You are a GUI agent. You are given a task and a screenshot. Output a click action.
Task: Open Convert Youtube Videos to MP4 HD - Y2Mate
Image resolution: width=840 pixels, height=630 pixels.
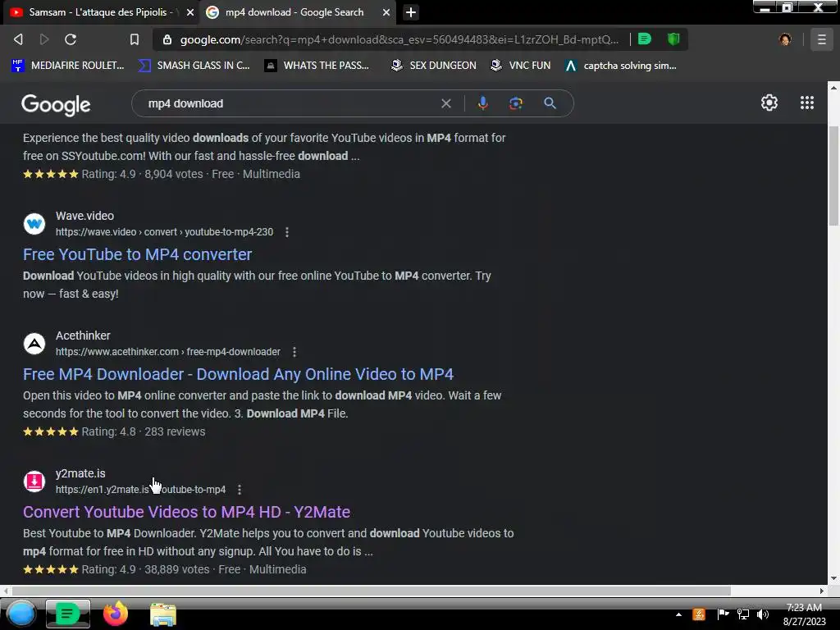pos(186,512)
